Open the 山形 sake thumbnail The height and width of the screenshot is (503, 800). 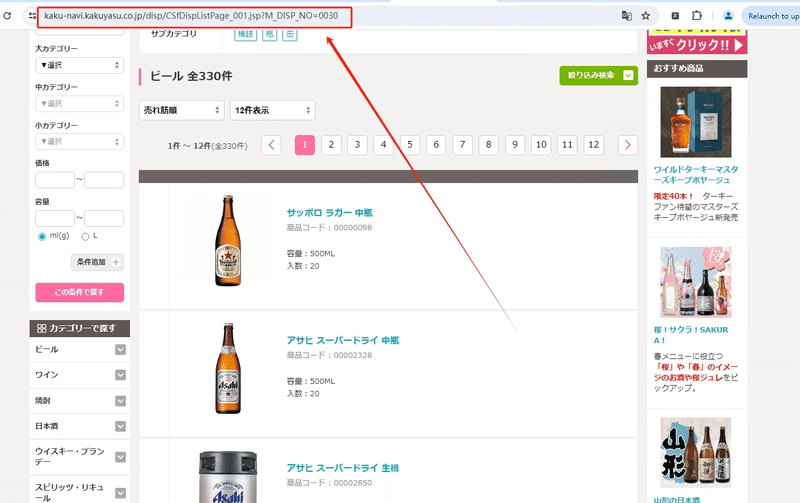click(x=696, y=452)
